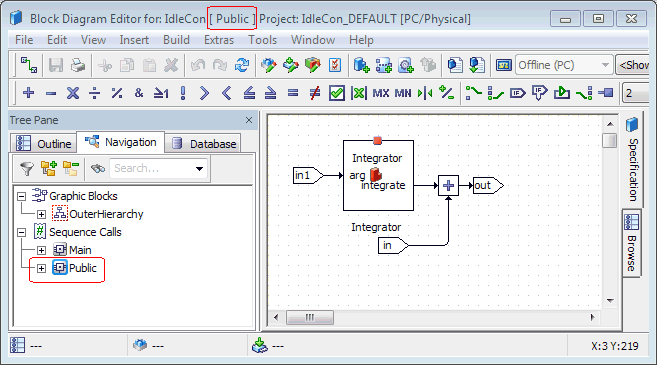Open the Specification side tab

click(632, 160)
